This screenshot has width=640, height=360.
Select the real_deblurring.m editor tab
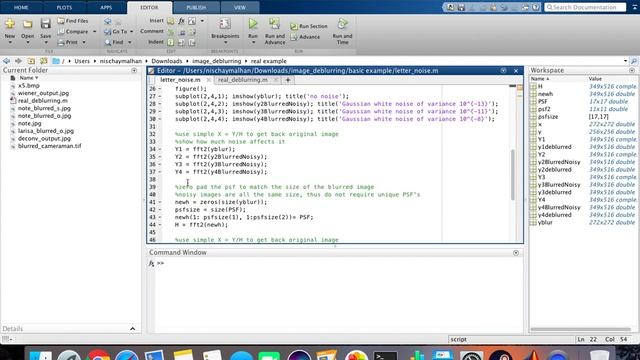coord(243,80)
